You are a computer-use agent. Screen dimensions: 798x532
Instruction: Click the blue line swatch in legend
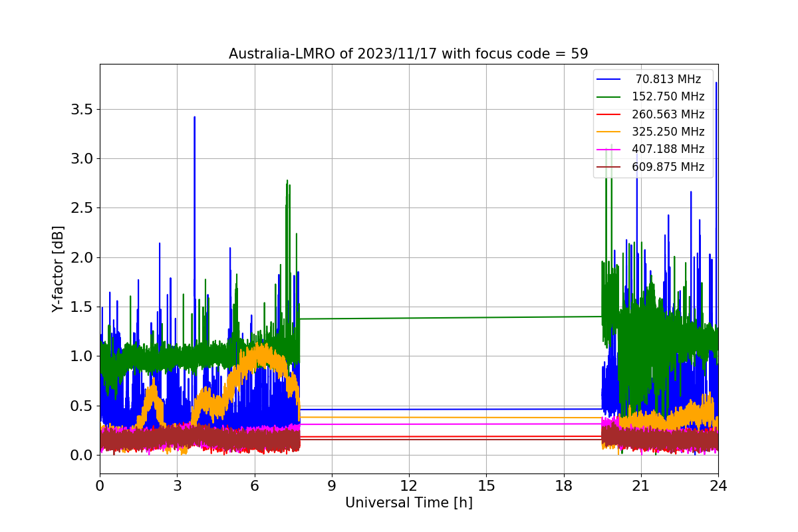click(x=610, y=79)
